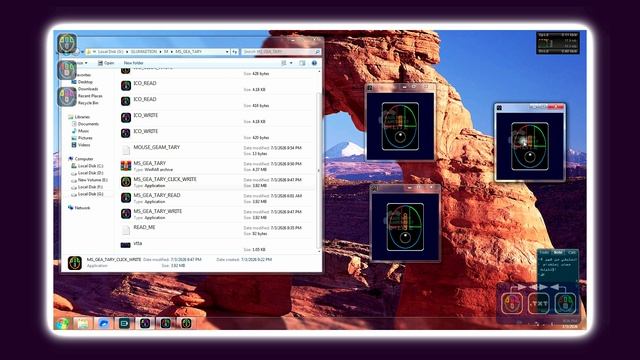
Task: Click the MS_GEA_TARY breadcrumb segment
Action: pyautogui.click(x=188, y=52)
